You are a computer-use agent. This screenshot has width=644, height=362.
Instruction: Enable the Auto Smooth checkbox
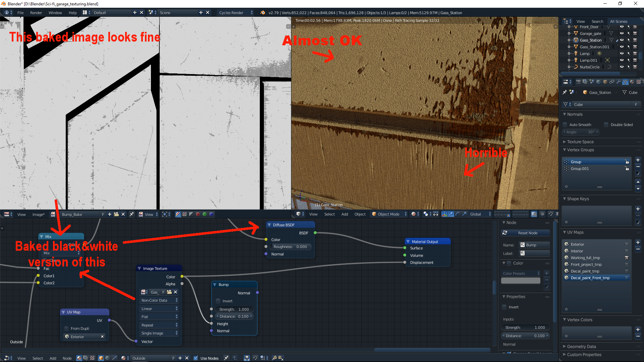tap(565, 125)
